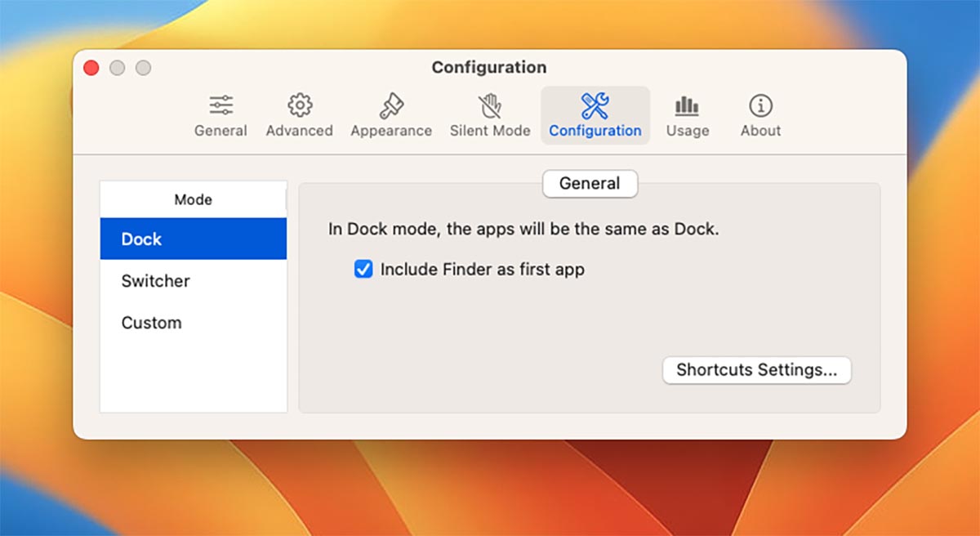The width and height of the screenshot is (980, 536).
Task: Select Custom mode in sidebar
Action: 193,323
